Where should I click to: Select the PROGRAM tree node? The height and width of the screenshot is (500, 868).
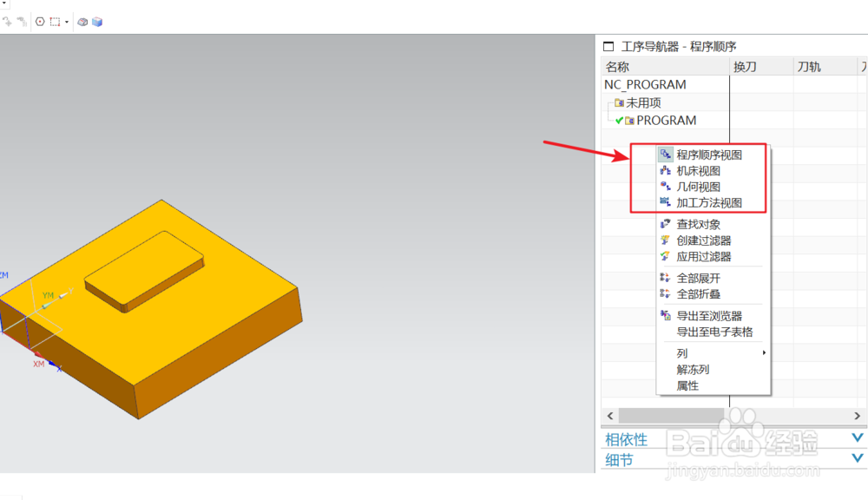[666, 121]
